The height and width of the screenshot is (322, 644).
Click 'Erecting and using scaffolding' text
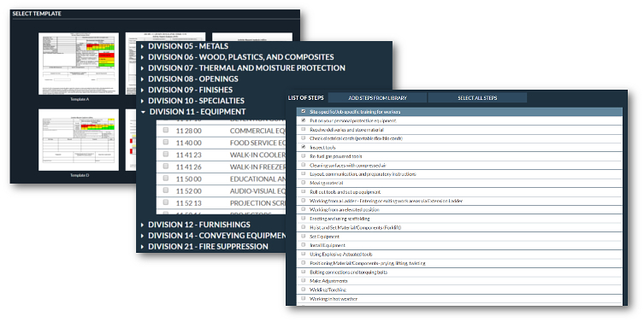pos(340,219)
